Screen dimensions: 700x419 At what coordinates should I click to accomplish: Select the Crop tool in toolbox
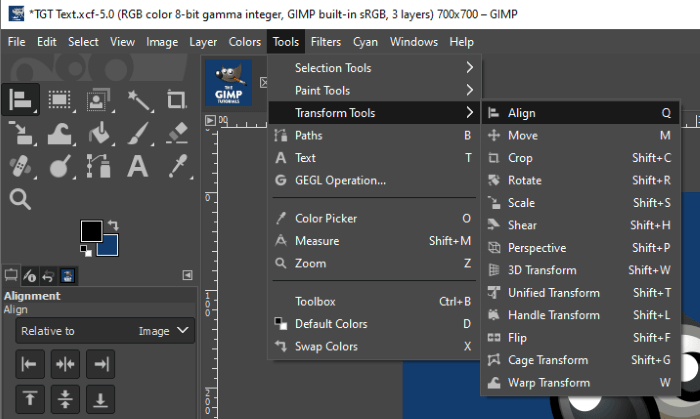(x=176, y=99)
